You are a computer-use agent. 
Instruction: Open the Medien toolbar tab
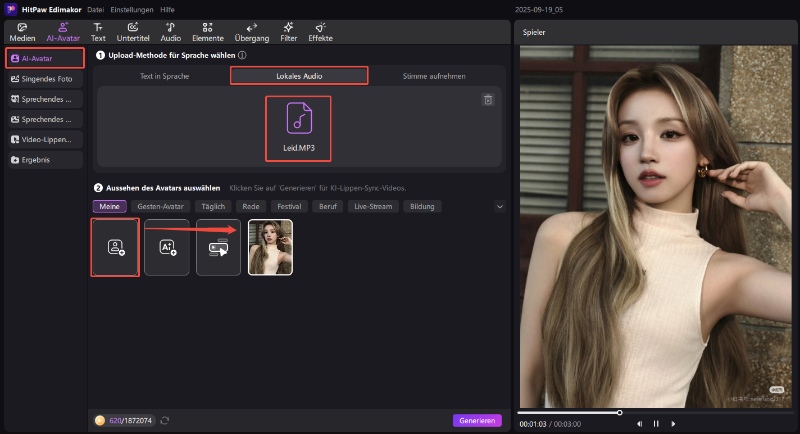(22, 32)
